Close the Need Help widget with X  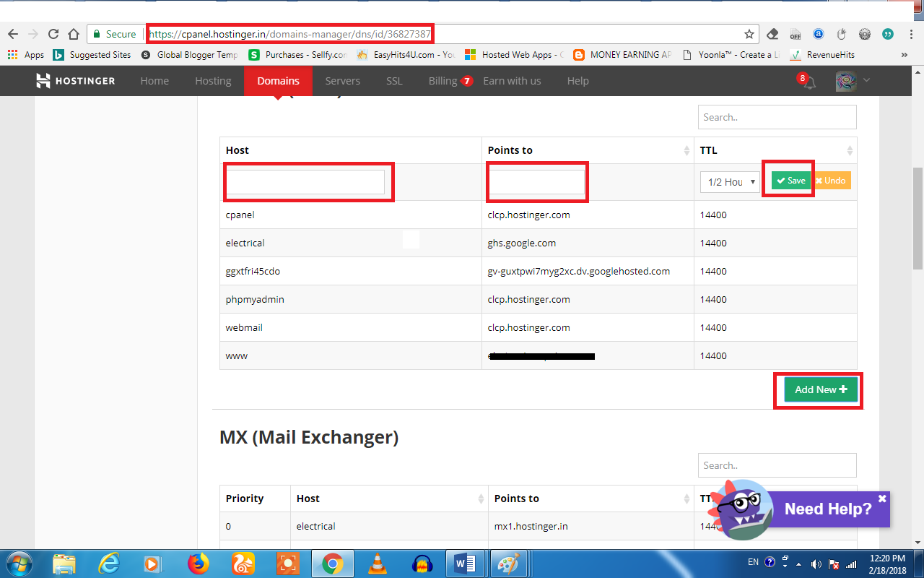882,499
